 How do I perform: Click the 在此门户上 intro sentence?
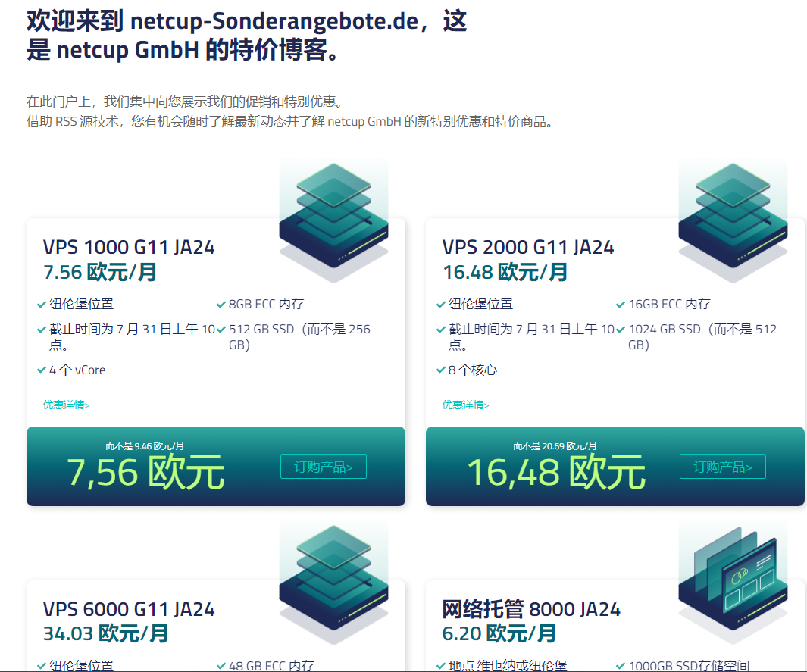(x=186, y=102)
